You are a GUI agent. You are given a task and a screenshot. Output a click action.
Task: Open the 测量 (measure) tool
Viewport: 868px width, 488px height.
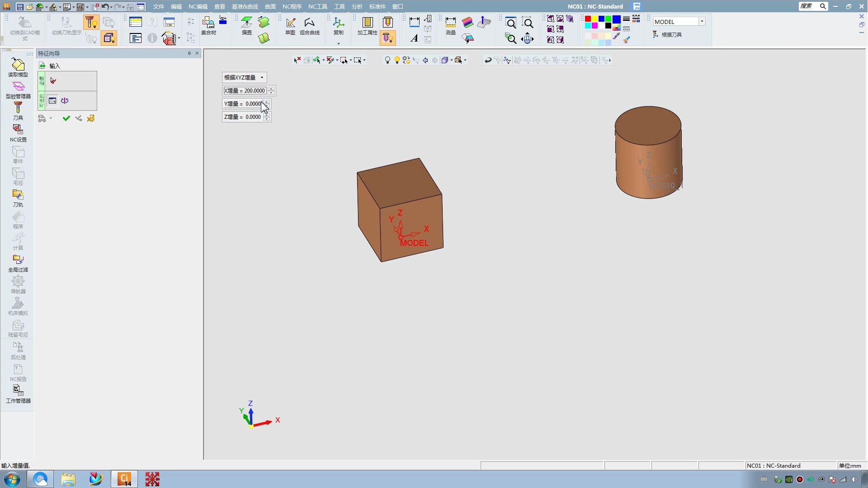click(x=451, y=25)
